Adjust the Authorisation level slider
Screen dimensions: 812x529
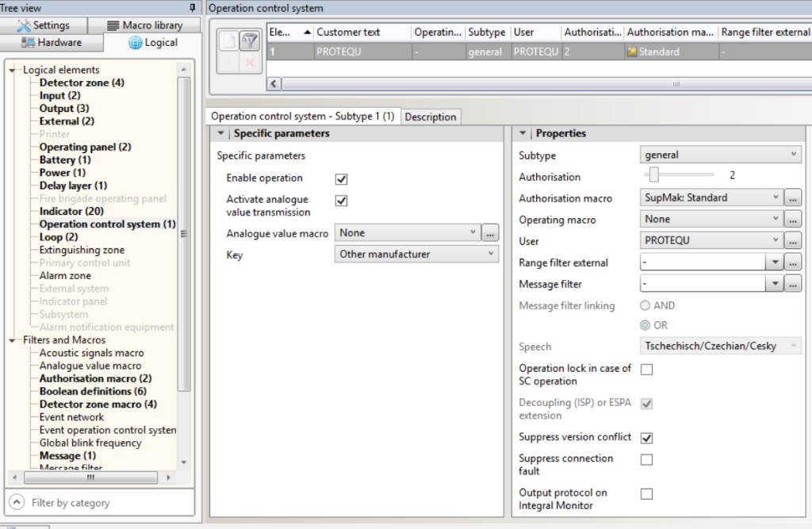coord(654,174)
